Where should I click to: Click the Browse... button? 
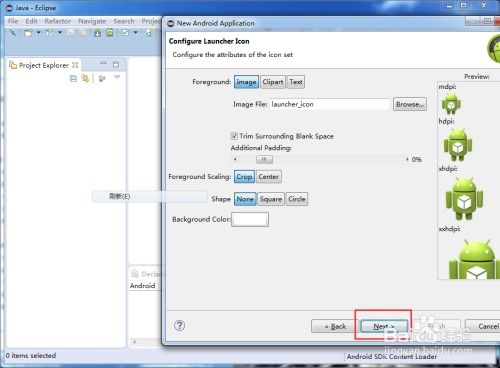click(x=410, y=104)
